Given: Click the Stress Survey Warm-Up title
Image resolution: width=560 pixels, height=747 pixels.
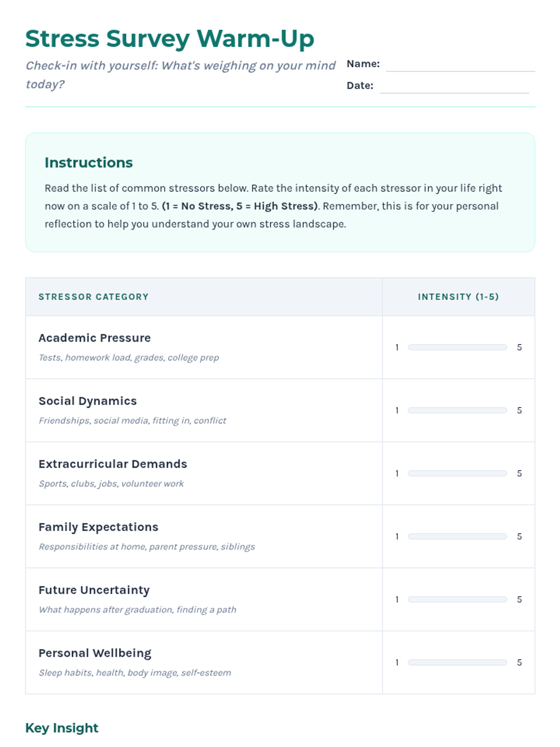Looking at the screenshot, I should (169, 39).
